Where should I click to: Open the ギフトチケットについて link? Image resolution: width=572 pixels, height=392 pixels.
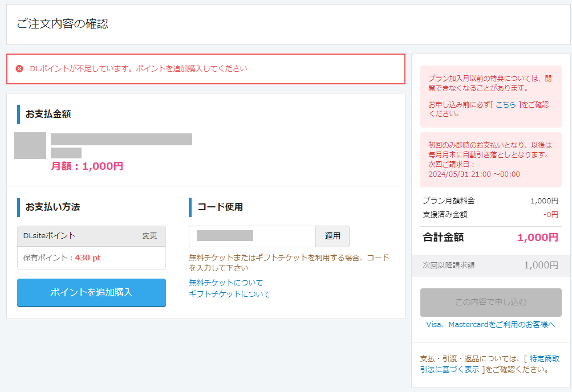coord(229,294)
